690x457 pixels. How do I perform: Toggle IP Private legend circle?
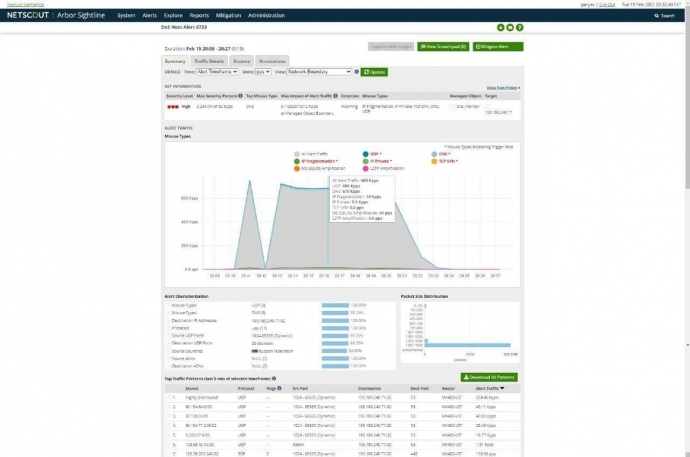(365, 161)
